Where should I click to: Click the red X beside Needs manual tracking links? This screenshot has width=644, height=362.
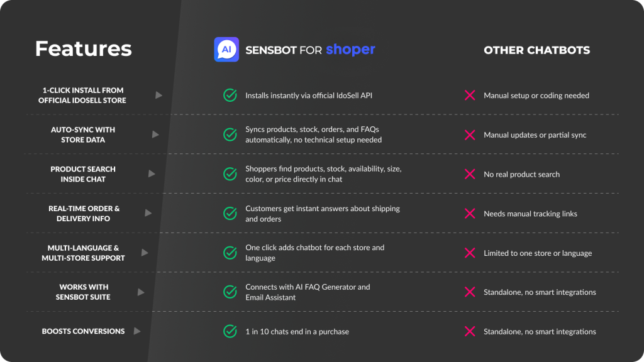(469, 214)
